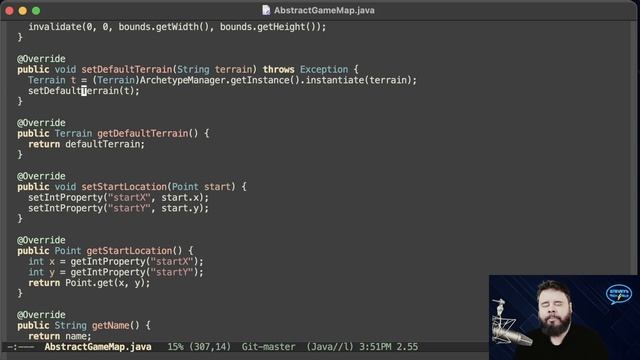Click the green zoom window button
Image resolution: width=640 pixels, height=360 pixels.
36,11
